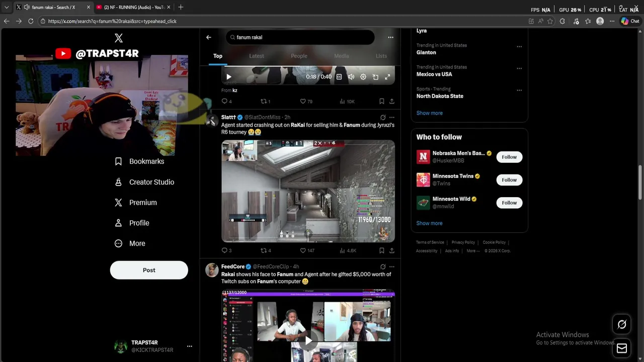The image size is (644, 362).
Task: Bookmark the kz video post
Action: tap(382, 102)
